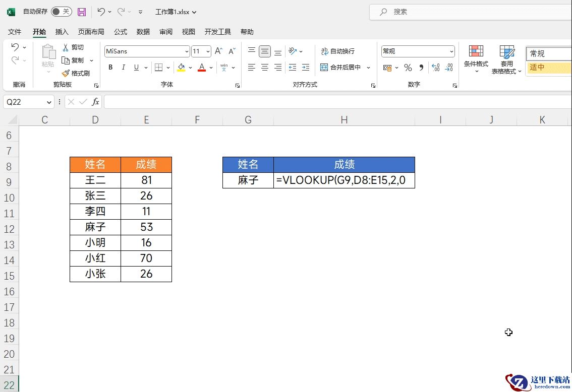This screenshot has width=572, height=392.
Task: Click the increase indent icon
Action: (306, 68)
